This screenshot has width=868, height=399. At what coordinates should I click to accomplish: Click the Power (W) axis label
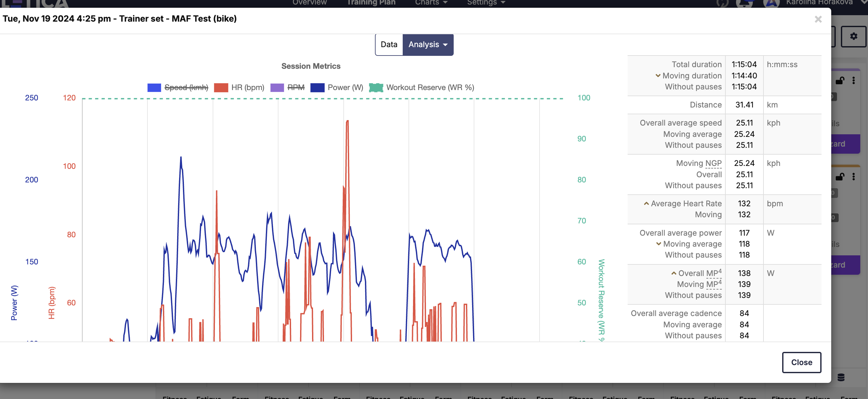coord(14,302)
